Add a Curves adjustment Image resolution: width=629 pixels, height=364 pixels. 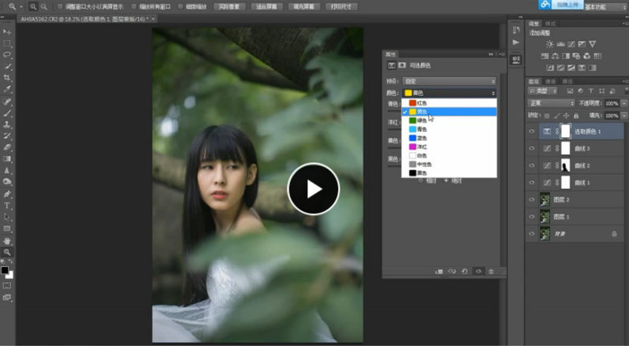[x=571, y=44]
